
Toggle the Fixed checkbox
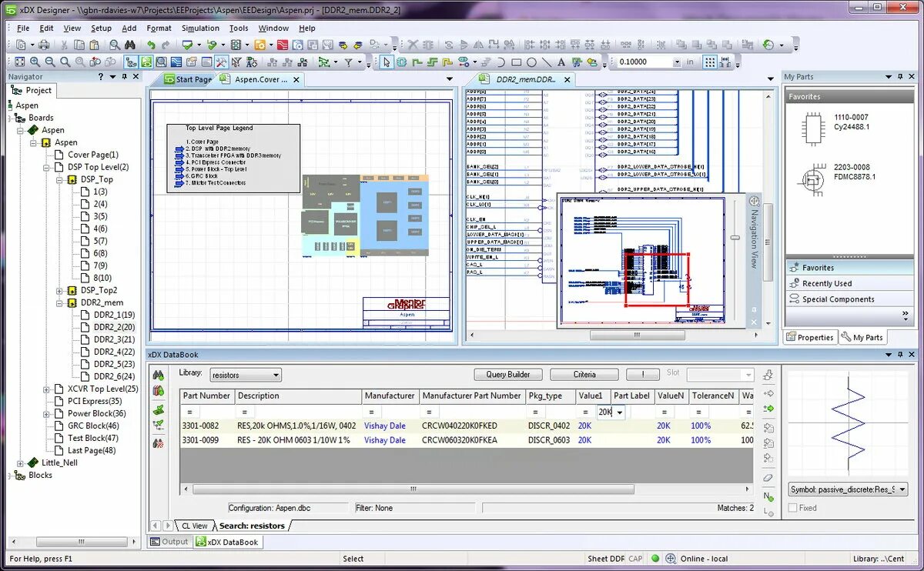click(x=793, y=508)
